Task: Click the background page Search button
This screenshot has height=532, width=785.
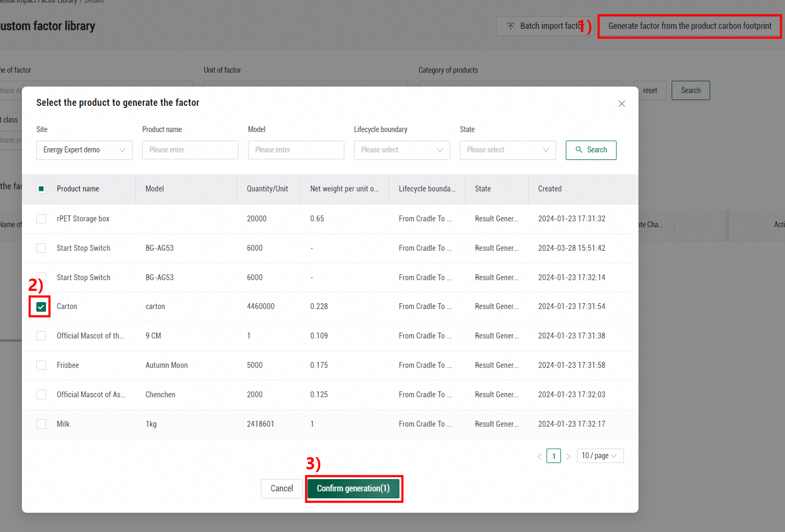Action: tap(691, 90)
